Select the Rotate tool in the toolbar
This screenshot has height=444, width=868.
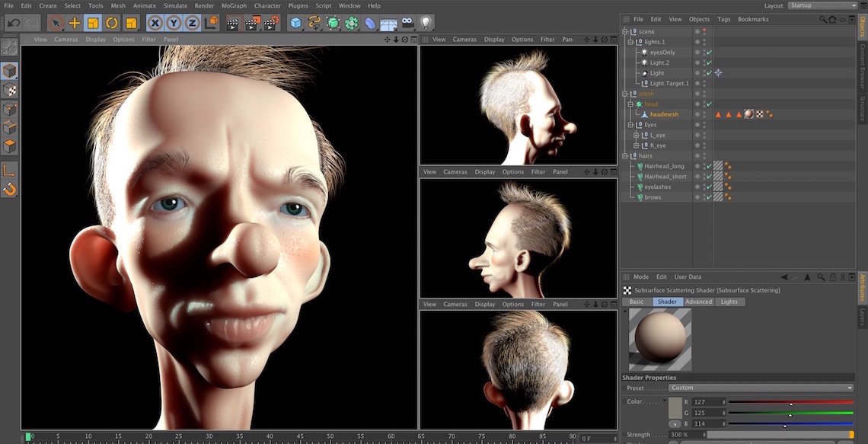(x=113, y=23)
